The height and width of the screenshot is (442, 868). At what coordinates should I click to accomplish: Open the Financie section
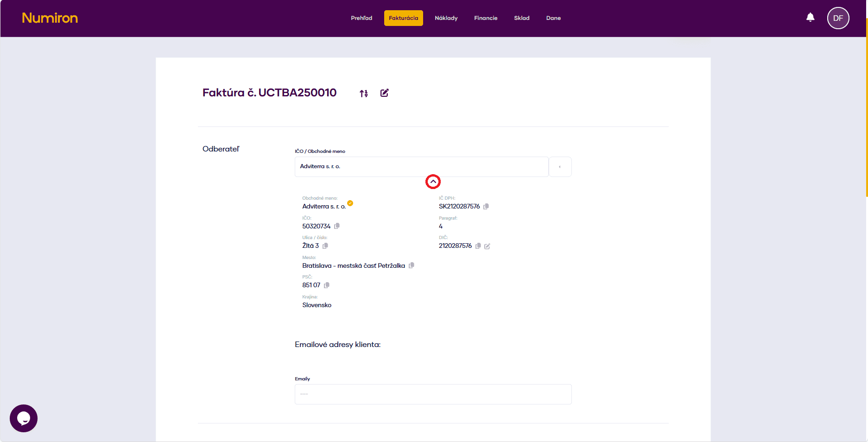(486, 18)
